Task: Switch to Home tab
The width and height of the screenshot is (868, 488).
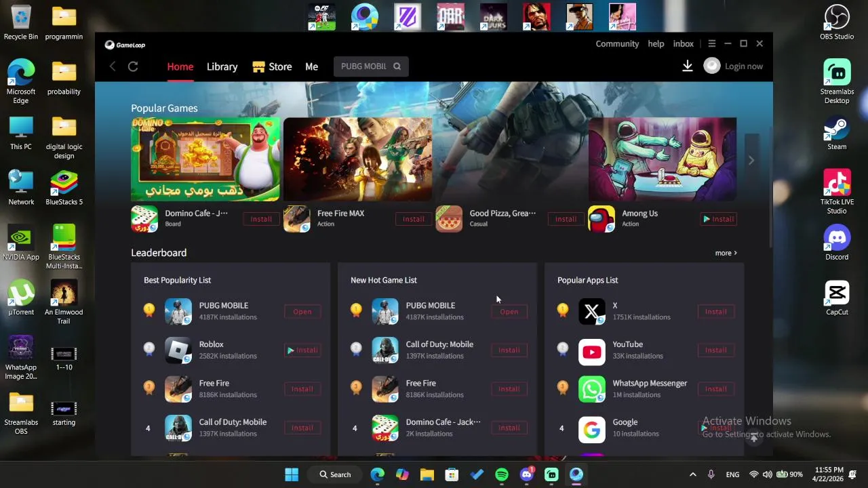Action: (x=180, y=66)
